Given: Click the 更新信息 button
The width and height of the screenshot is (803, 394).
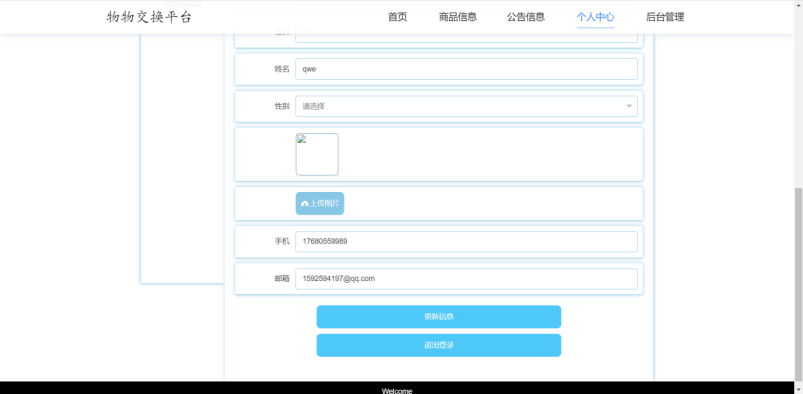Looking at the screenshot, I should point(438,317).
